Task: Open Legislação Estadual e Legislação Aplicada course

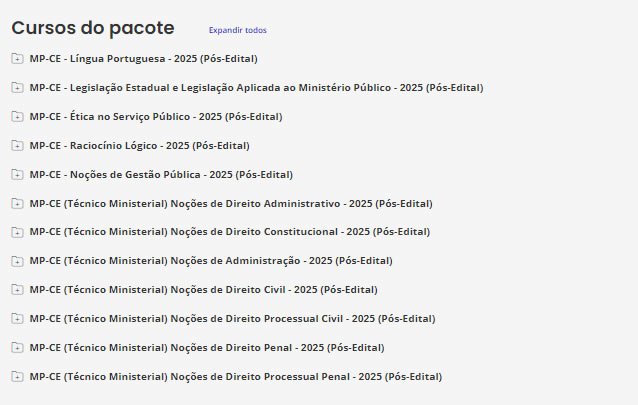Action: point(256,88)
